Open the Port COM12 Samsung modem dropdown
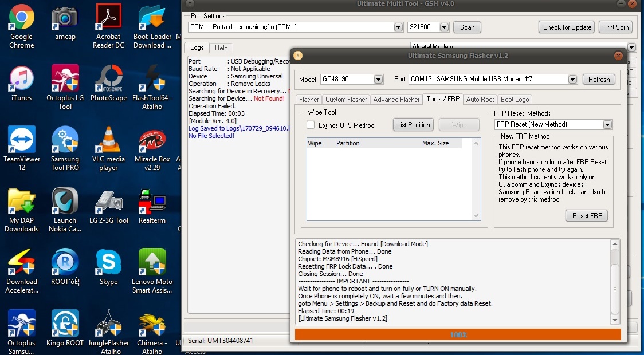The image size is (644, 355). click(572, 79)
